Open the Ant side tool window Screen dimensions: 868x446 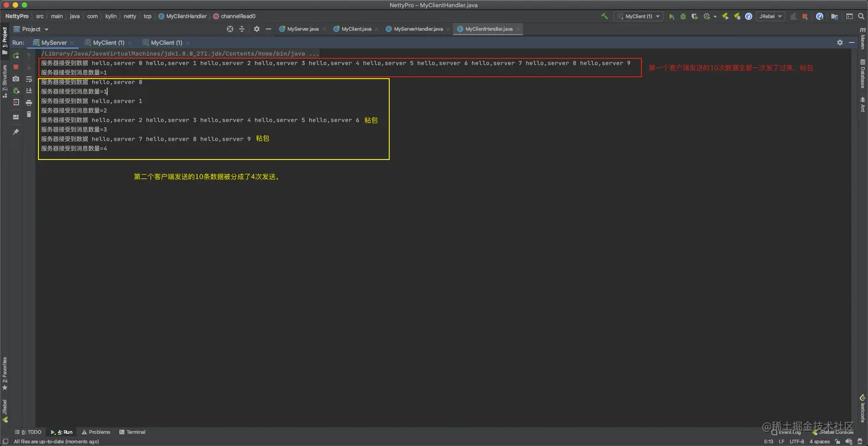(x=863, y=104)
